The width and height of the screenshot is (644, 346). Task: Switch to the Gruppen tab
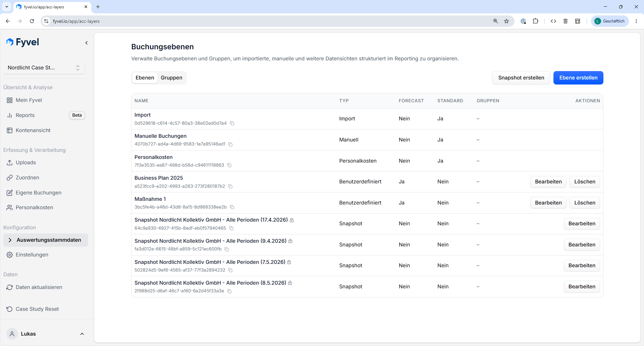pos(171,78)
